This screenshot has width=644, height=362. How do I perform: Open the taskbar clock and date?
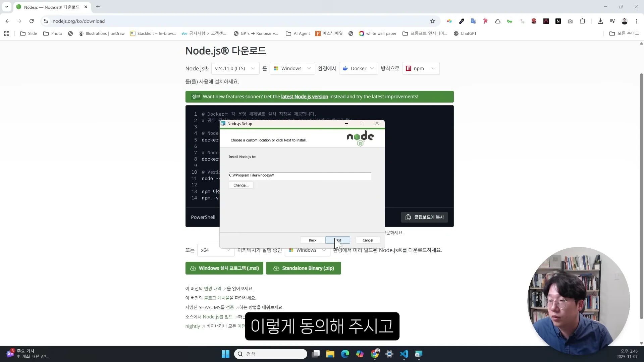click(627, 354)
